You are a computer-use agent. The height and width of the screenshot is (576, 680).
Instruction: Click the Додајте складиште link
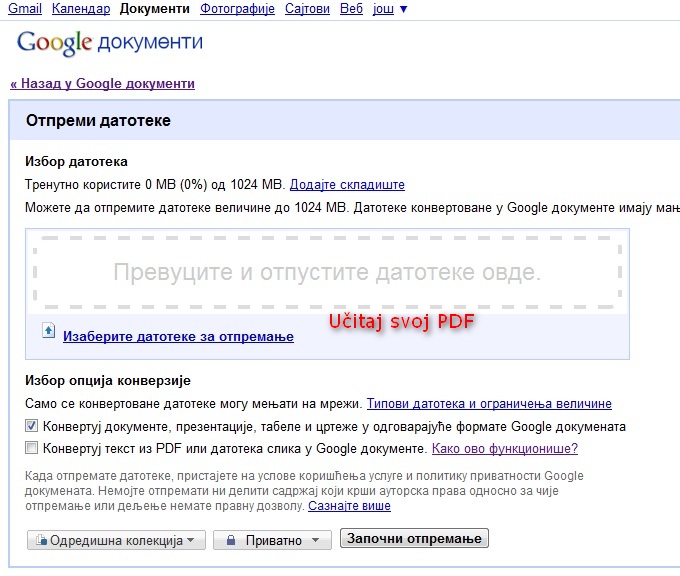[347, 185]
